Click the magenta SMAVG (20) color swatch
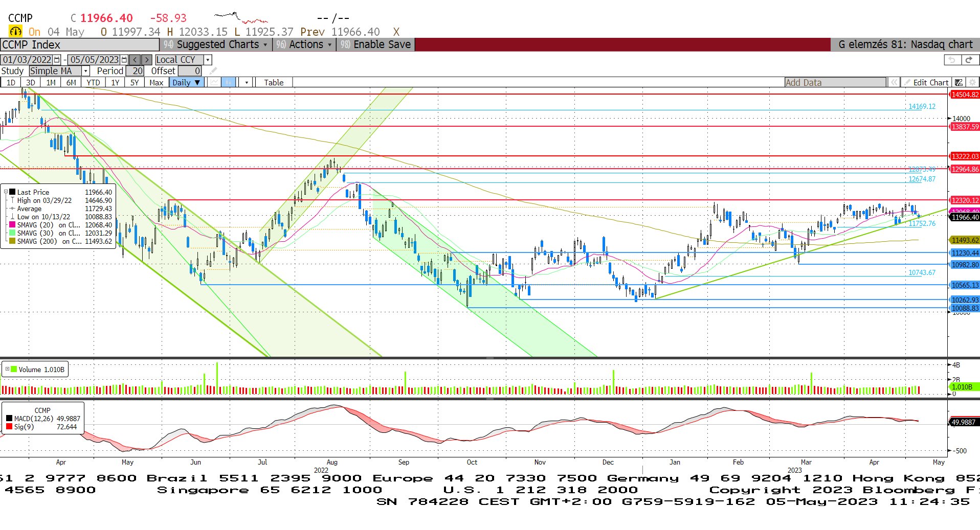Viewport: 980px width, 530px height. (12, 225)
